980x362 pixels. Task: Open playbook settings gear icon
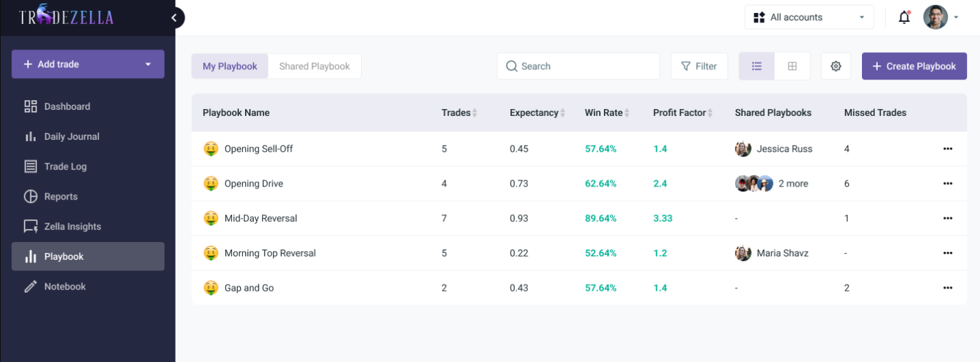pyautogui.click(x=836, y=67)
